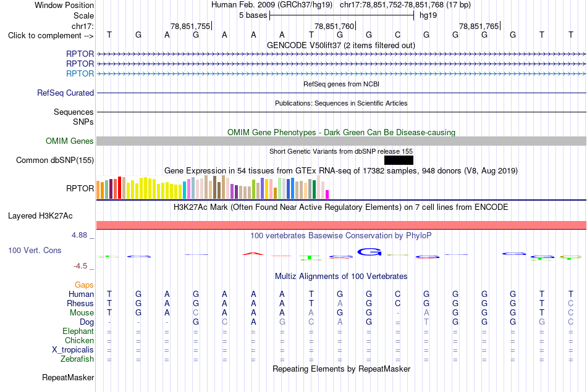Click the red A logo in the PhyloP track

(x=253, y=254)
